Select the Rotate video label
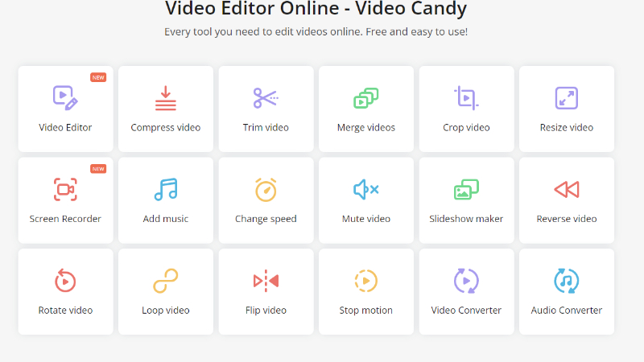Viewport: 644px width, 362px height. tap(65, 311)
